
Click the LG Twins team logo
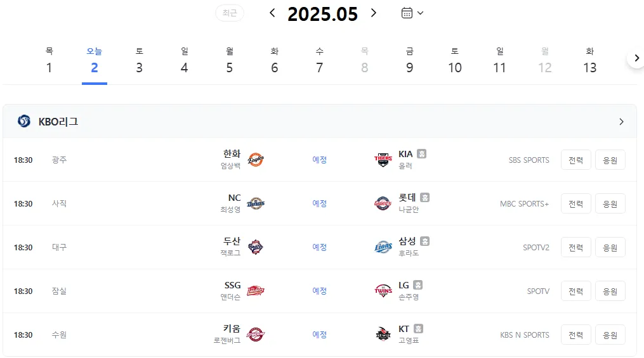click(383, 291)
